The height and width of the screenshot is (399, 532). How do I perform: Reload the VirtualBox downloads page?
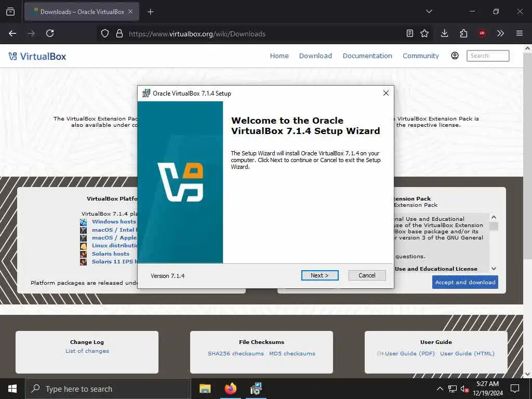tap(50, 34)
